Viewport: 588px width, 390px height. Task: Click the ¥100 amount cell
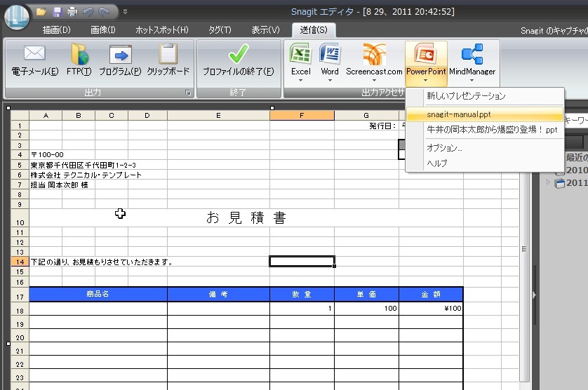431,308
